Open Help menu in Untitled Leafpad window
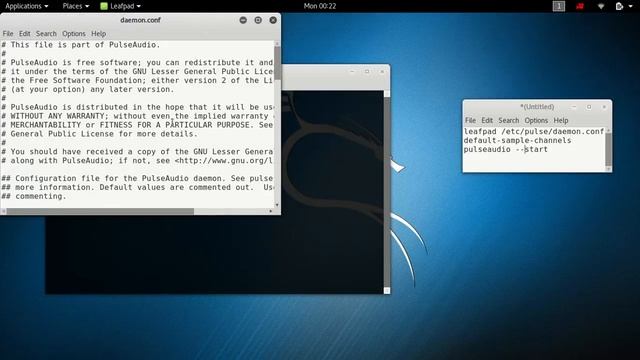640x360 pixels. click(561, 120)
